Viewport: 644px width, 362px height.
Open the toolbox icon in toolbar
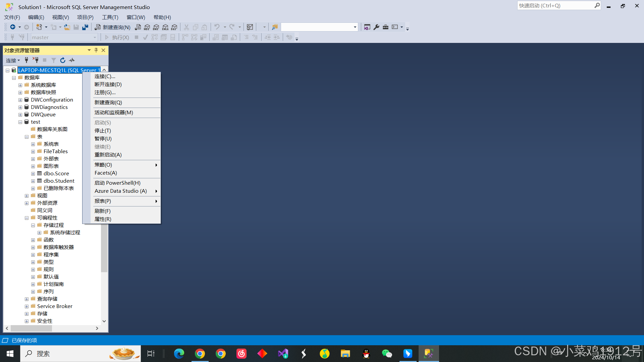[x=385, y=27]
